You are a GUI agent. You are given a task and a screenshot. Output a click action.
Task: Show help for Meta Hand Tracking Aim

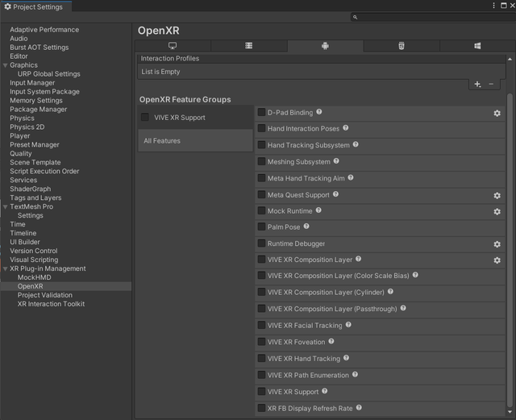(x=351, y=177)
